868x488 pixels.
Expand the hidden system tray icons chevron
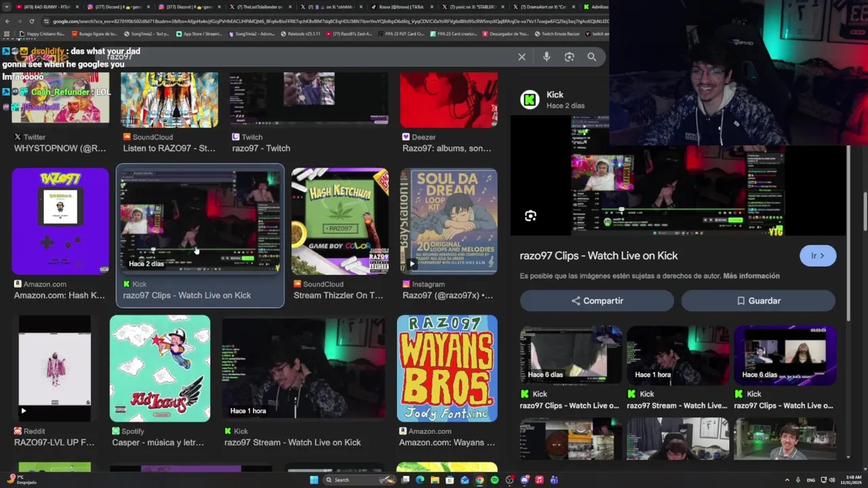(x=787, y=481)
